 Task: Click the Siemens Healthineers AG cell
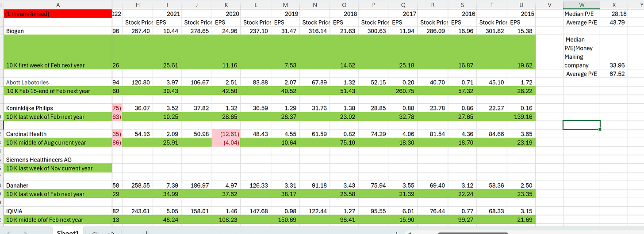59,160
